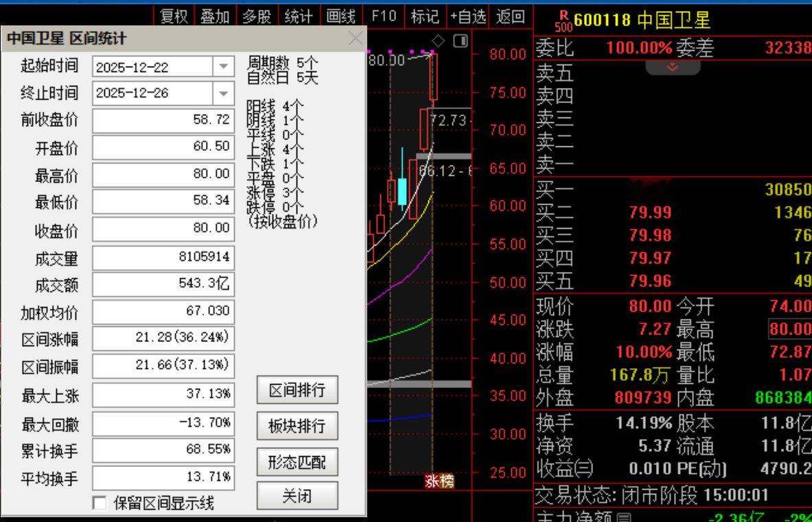Click the 买二 price 79.99
Viewport: 812px width, 522px height.
tap(651, 212)
